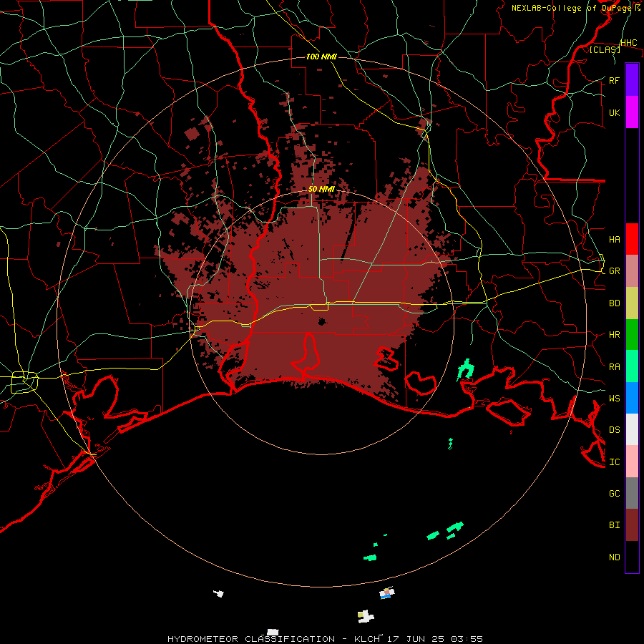
Task: Click the Hydrometeor Classification KLCH caption
Action: coord(325,639)
